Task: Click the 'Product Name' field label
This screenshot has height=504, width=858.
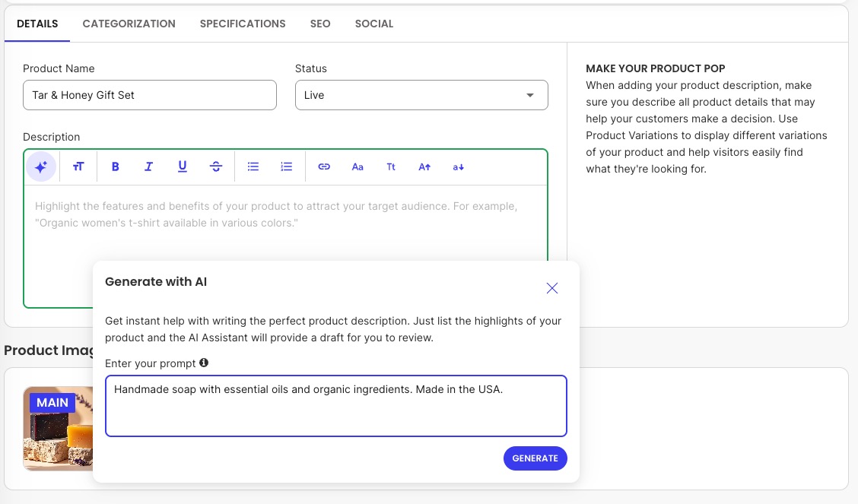Action: (x=59, y=68)
